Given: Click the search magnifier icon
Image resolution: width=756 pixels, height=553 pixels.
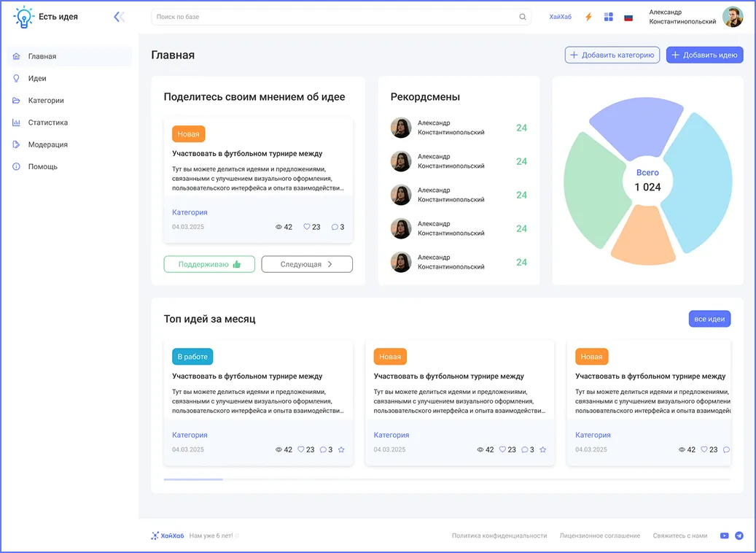Looking at the screenshot, I should coord(523,17).
